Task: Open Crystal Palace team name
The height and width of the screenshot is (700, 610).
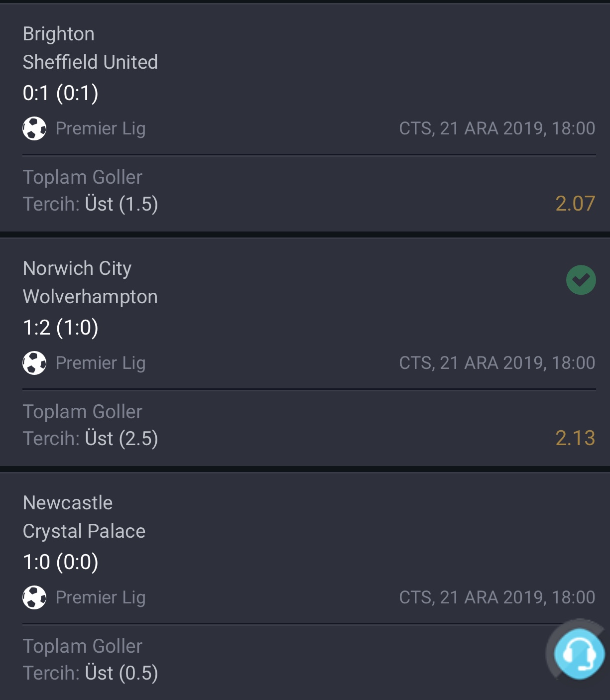Action: [84, 531]
